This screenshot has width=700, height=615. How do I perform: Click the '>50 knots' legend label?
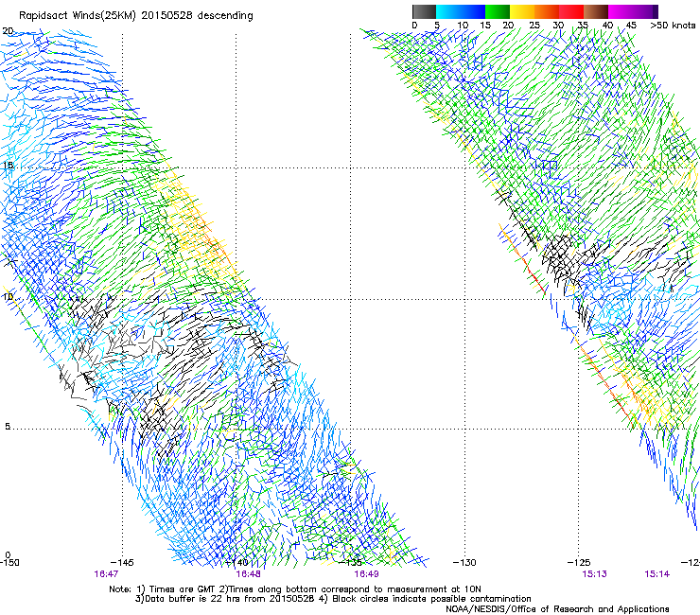pos(673,26)
